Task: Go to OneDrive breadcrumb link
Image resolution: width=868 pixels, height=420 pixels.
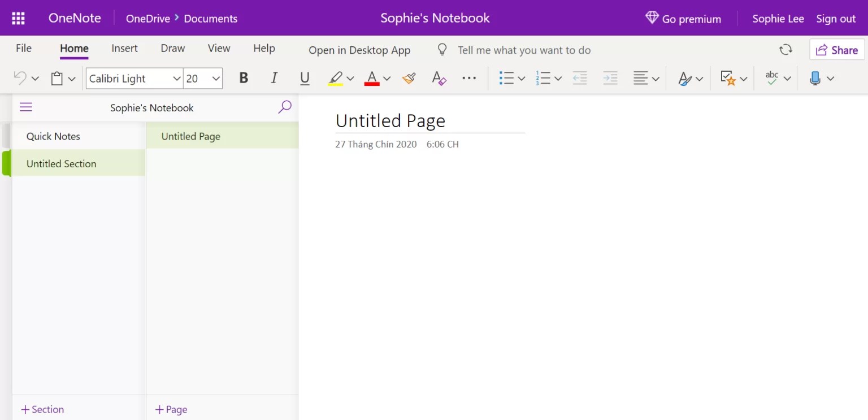Action: coord(148,19)
